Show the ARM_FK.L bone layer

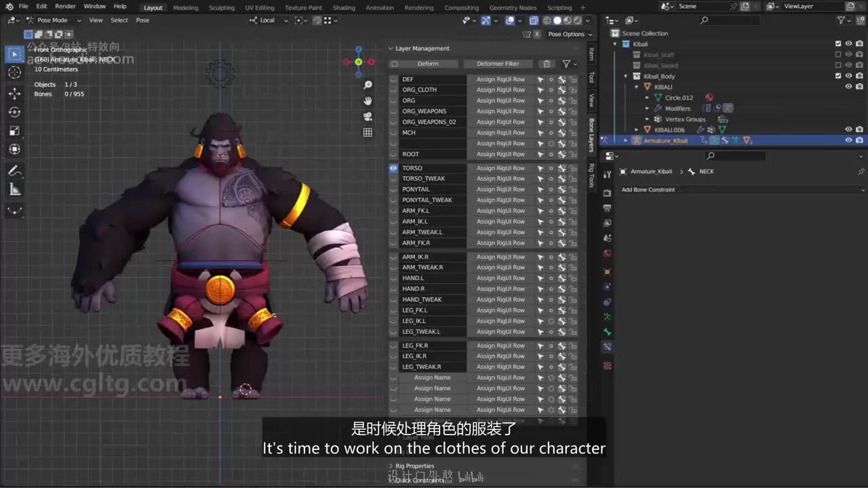click(x=393, y=211)
